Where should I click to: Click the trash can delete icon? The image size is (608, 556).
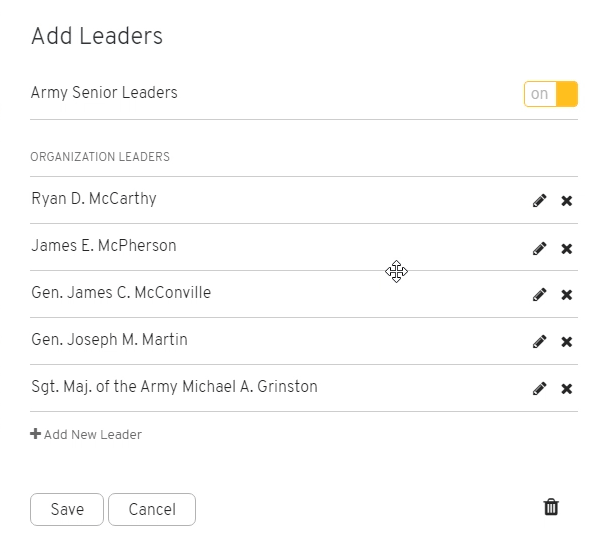(x=551, y=507)
